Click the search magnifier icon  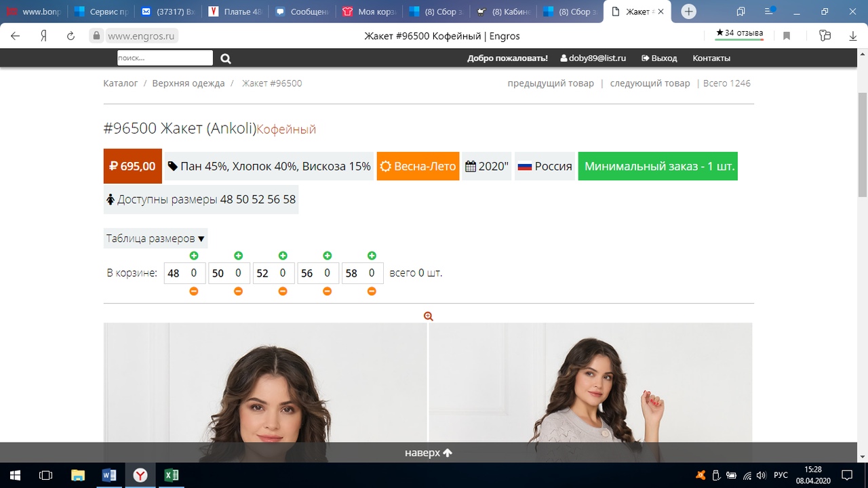226,58
